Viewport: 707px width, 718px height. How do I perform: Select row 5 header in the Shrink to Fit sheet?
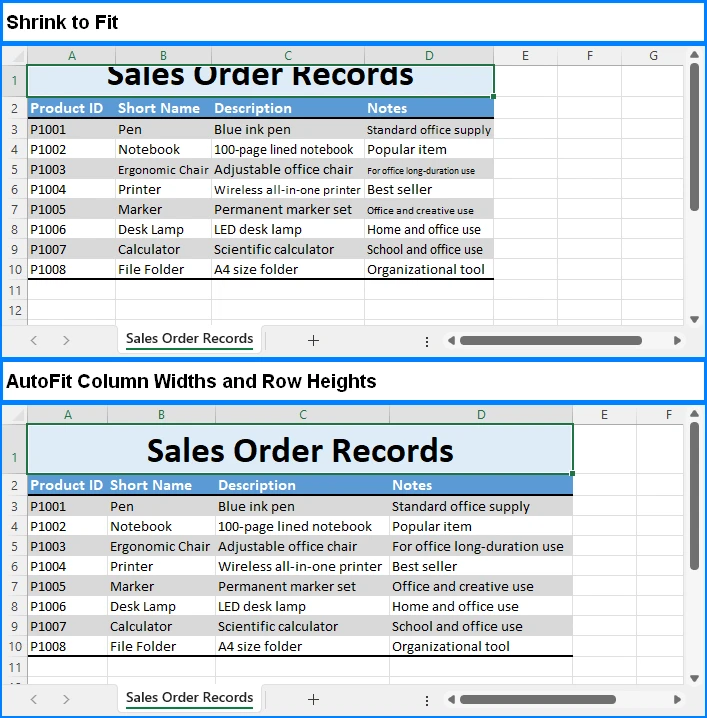pyautogui.click(x=14, y=169)
